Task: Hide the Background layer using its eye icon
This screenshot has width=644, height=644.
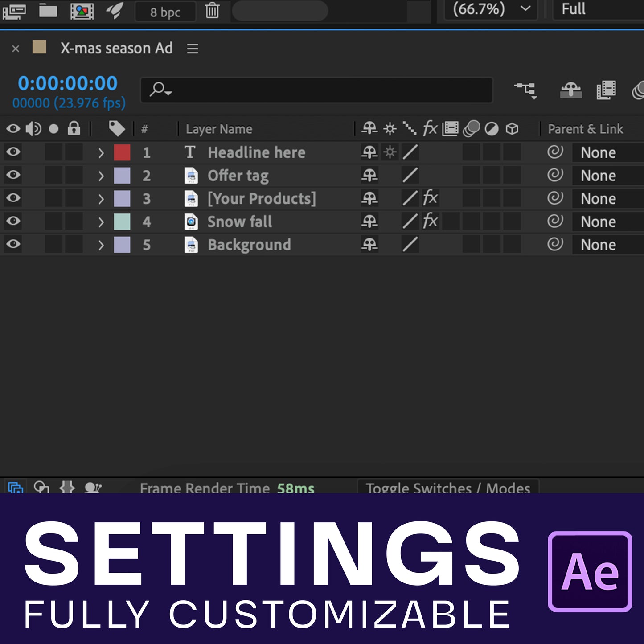Action: 13,244
